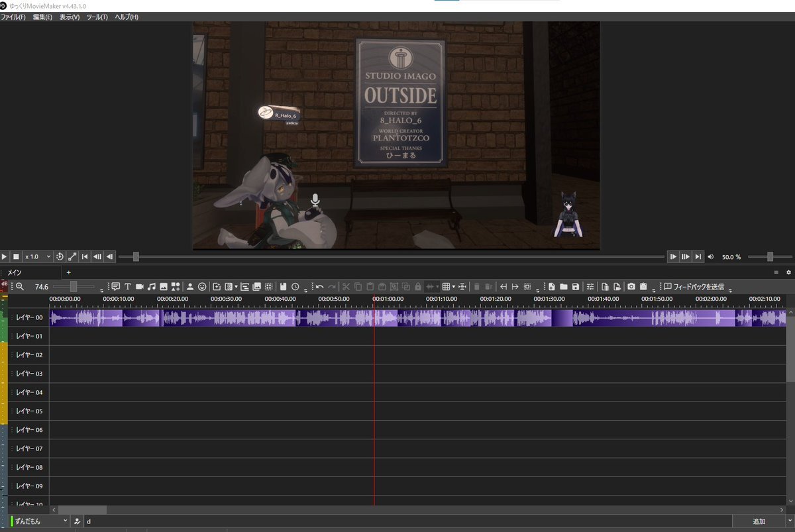Viewport: 795px width, 532px height.
Task: Add a character item with person icon
Action: [x=190, y=286]
